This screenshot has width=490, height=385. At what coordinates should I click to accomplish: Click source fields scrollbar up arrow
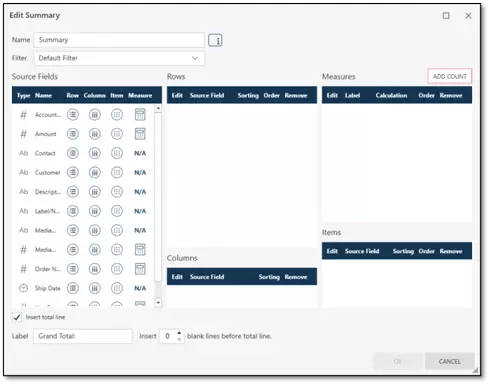click(158, 108)
